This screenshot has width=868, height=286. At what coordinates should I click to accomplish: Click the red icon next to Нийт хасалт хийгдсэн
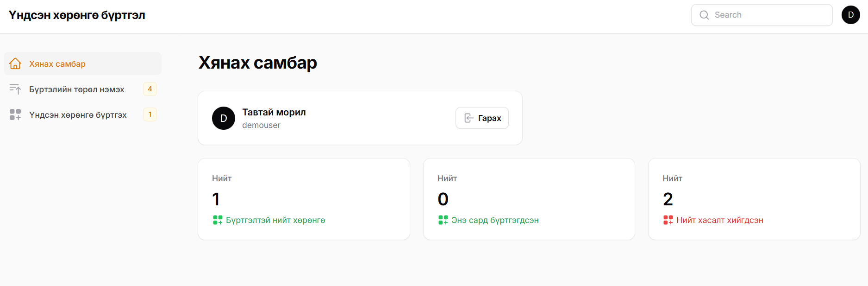(668, 220)
